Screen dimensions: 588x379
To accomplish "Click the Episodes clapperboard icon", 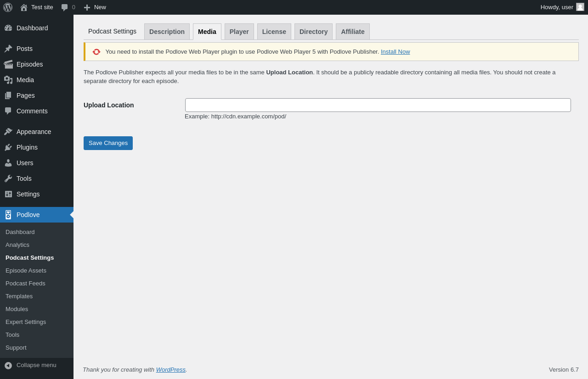I will tap(8, 64).
